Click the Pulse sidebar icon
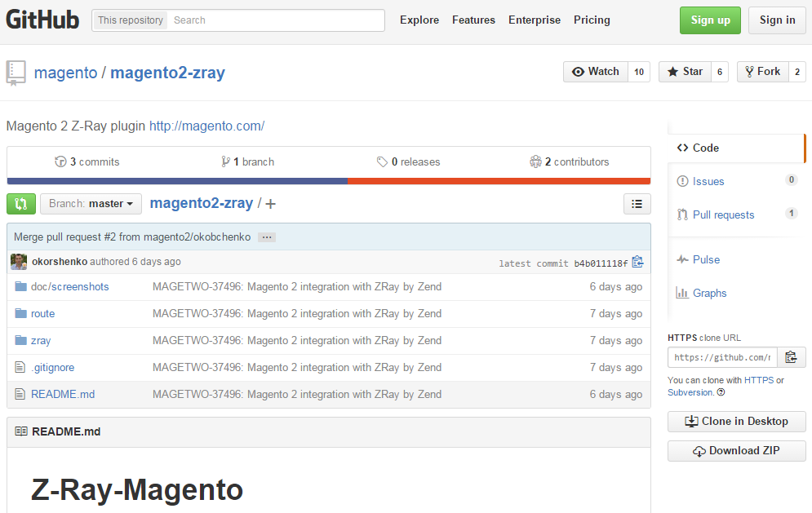The height and width of the screenshot is (513, 812). [682, 259]
